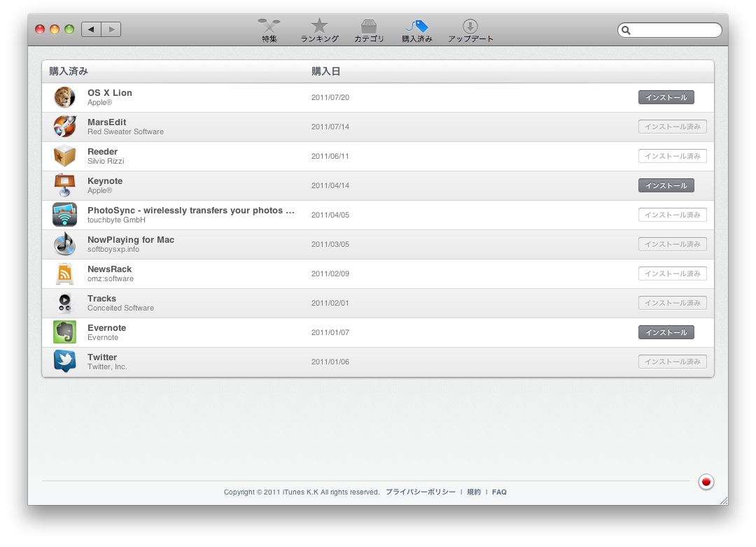Click the Reeder app icon

[x=64, y=156]
